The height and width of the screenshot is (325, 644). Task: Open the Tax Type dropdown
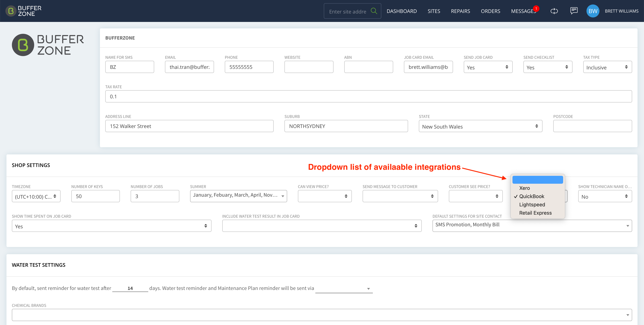point(608,67)
